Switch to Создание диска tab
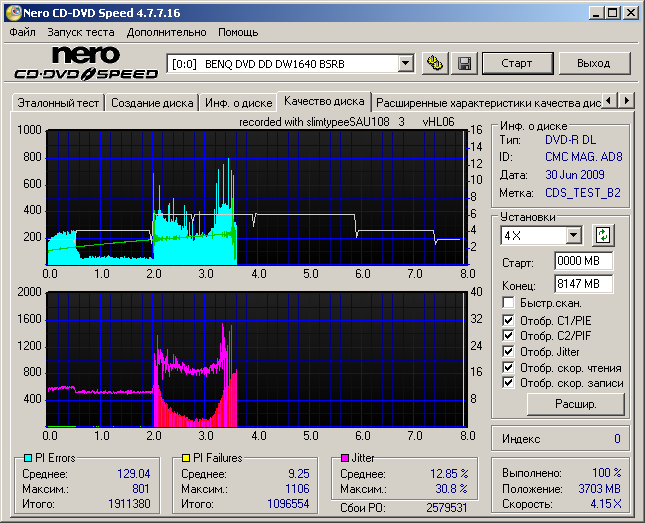 152,103
